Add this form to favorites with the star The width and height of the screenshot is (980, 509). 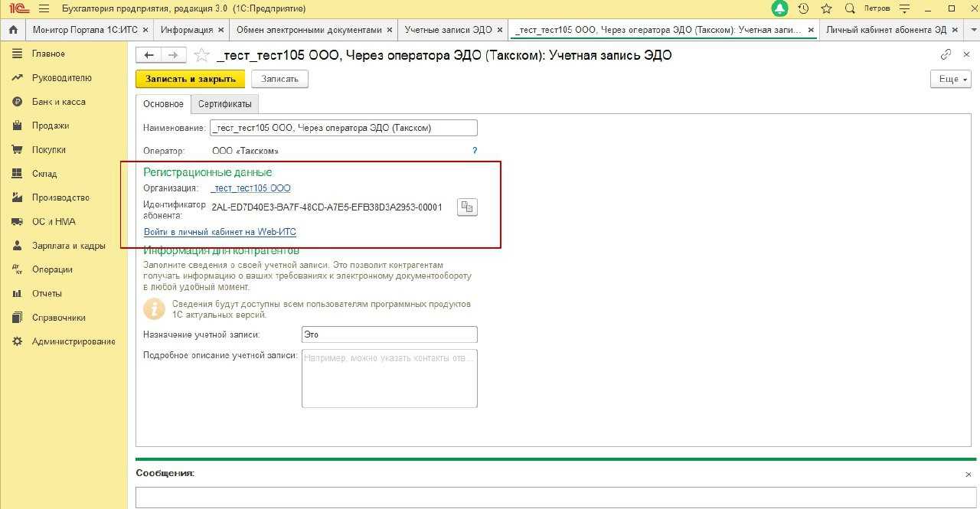pos(201,55)
